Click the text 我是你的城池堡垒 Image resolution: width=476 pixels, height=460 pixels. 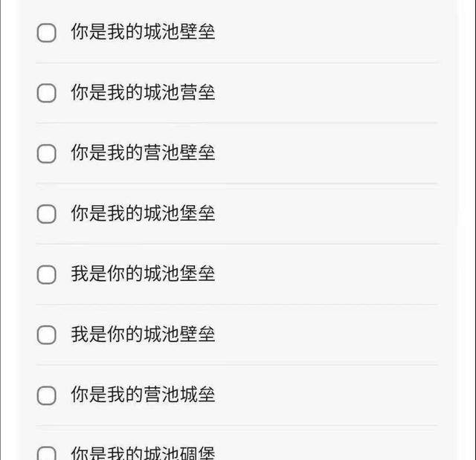coord(143,274)
